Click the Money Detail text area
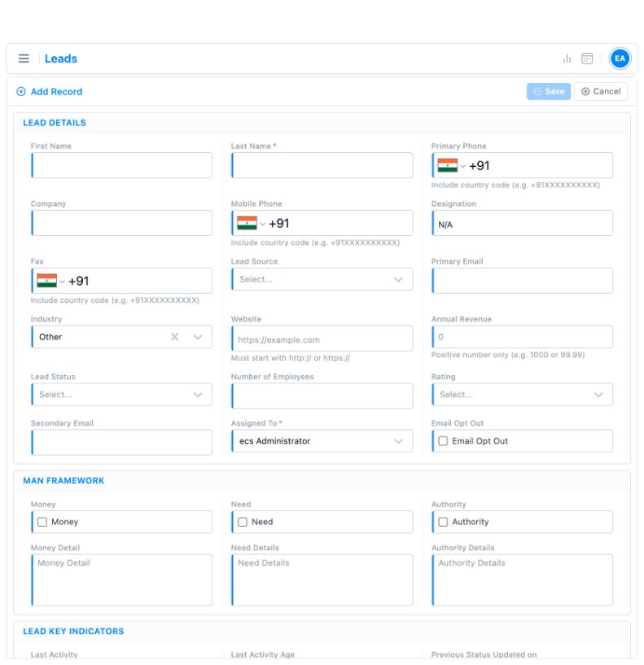The image size is (644, 665). (122, 580)
